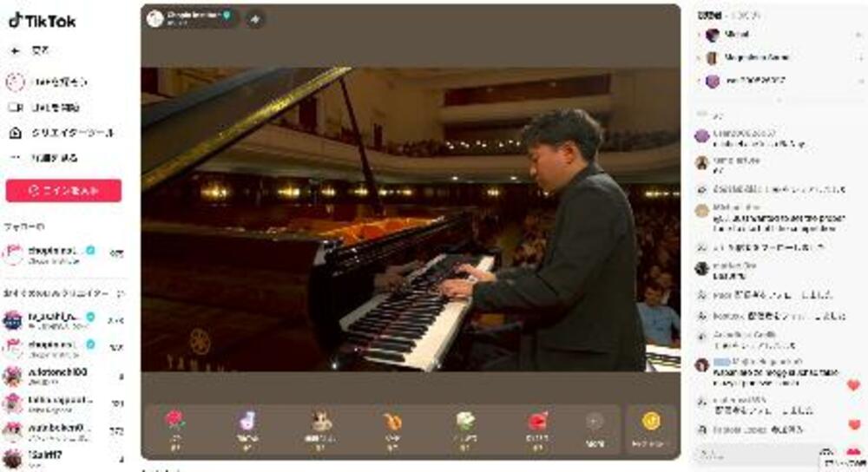Pick the white flower bouquet gift
Screen dimensions: 868x472
tap(466, 422)
